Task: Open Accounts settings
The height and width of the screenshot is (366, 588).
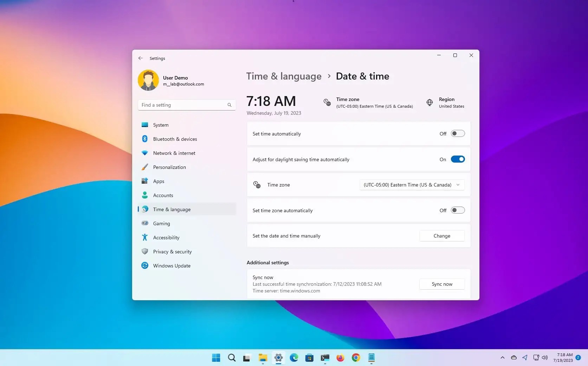Action: click(163, 195)
